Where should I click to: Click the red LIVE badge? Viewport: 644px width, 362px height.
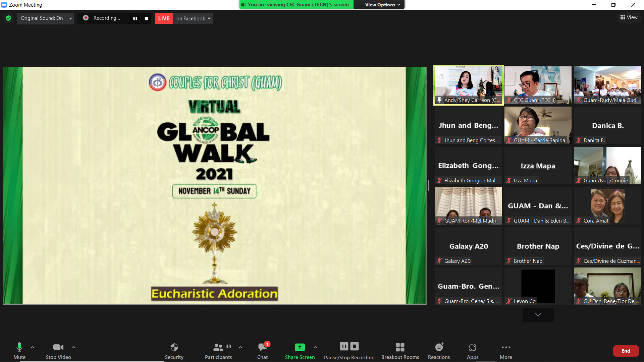[x=164, y=18]
